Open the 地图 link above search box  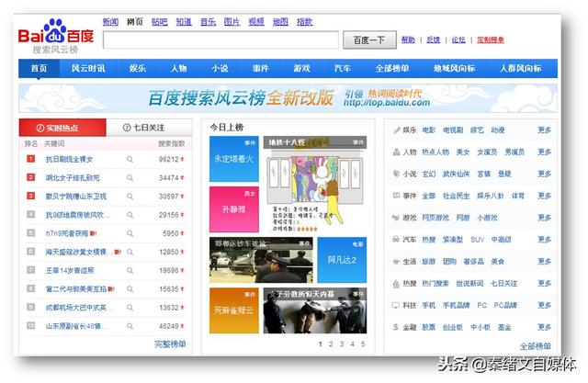pyautogui.click(x=280, y=22)
